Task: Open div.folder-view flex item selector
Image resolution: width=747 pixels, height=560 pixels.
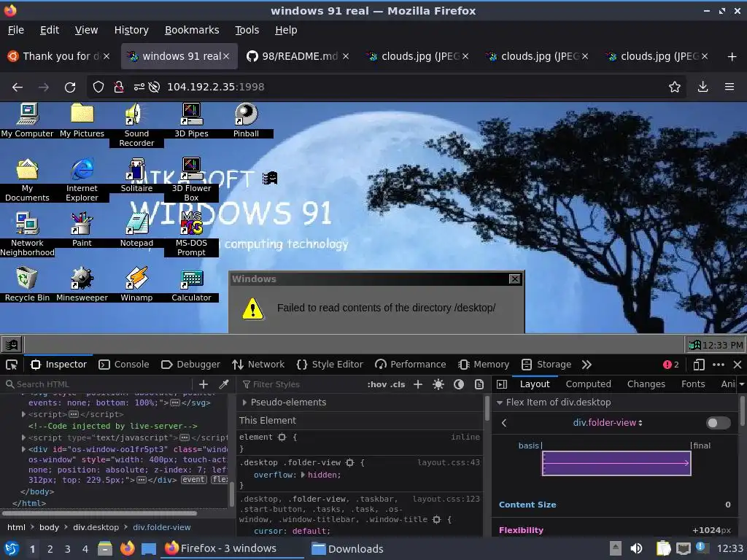Action: click(608, 423)
